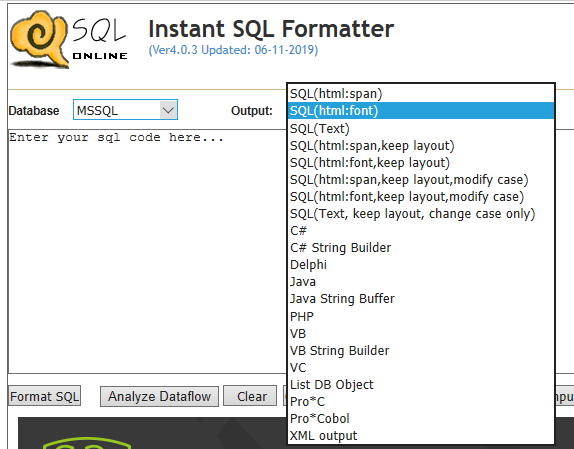Click the Format SQL button

(45, 396)
